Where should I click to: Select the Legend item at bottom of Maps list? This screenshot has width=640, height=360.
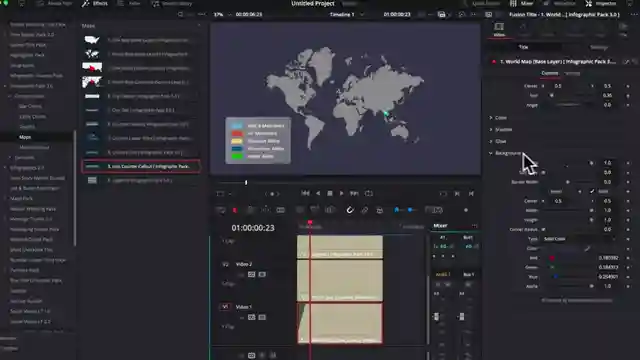click(x=141, y=180)
